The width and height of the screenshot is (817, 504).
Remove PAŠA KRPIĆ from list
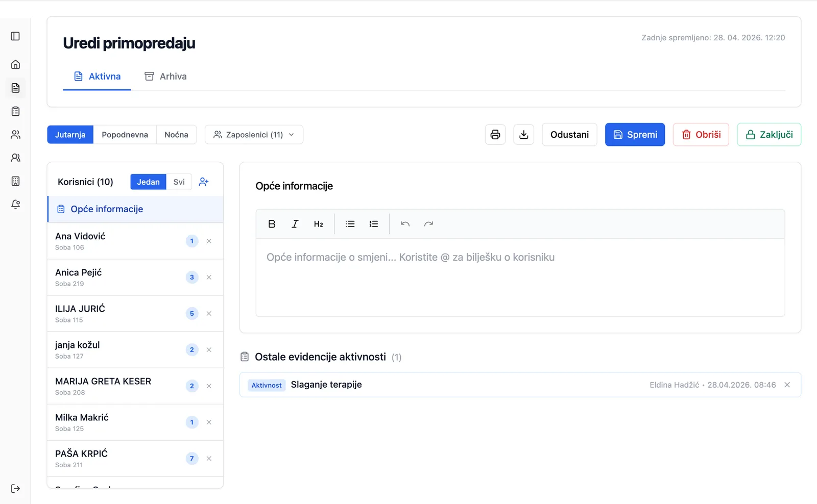tap(209, 458)
